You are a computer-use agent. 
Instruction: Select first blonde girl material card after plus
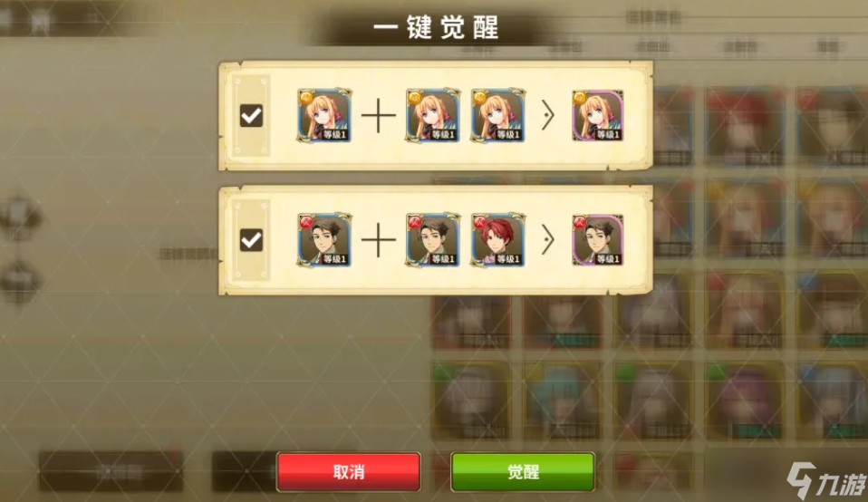[433, 115]
